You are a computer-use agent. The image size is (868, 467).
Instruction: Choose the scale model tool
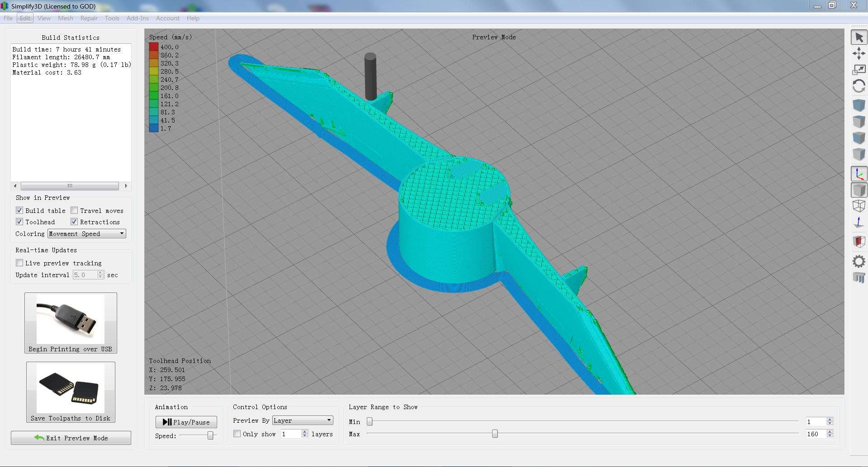point(859,70)
